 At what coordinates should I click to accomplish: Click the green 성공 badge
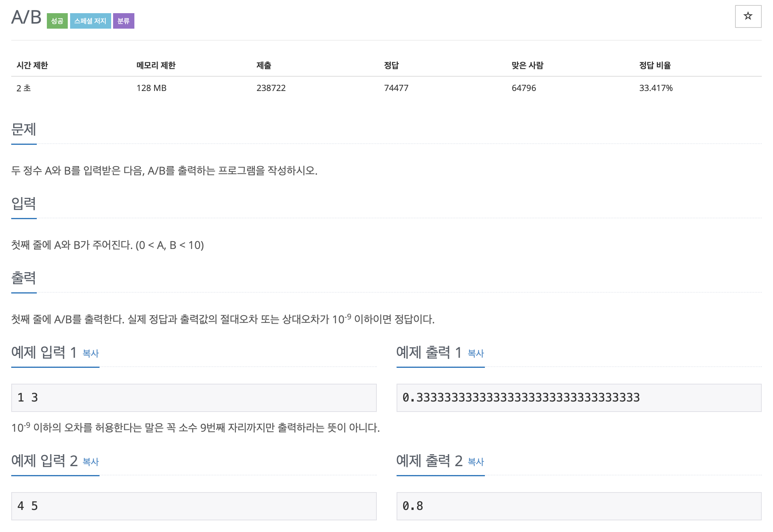tap(57, 21)
